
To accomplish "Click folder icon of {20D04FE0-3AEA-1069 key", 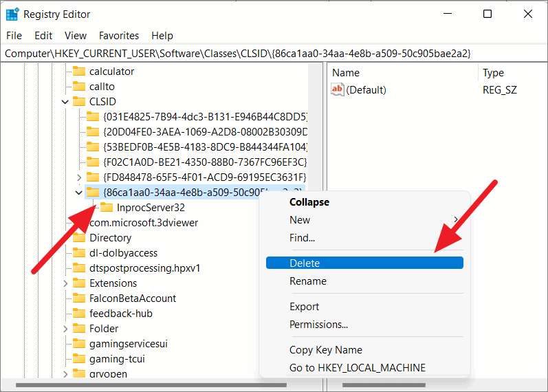I will click(93, 132).
